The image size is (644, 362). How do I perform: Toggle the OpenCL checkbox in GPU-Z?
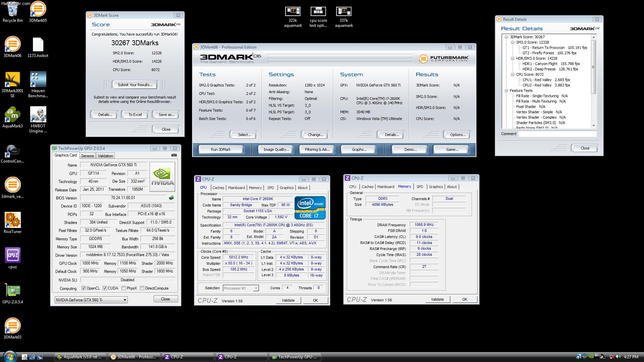point(84,288)
